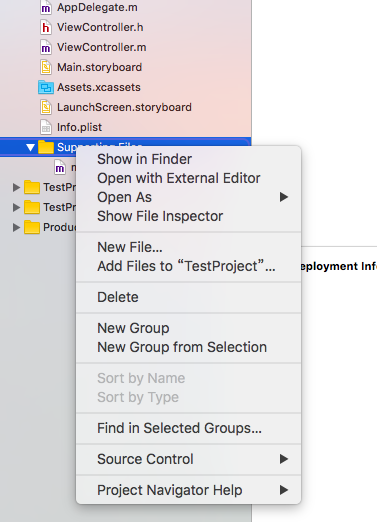Select the Main.storyboard file icon
Viewport: 377px width, 522px height.
coord(46,67)
